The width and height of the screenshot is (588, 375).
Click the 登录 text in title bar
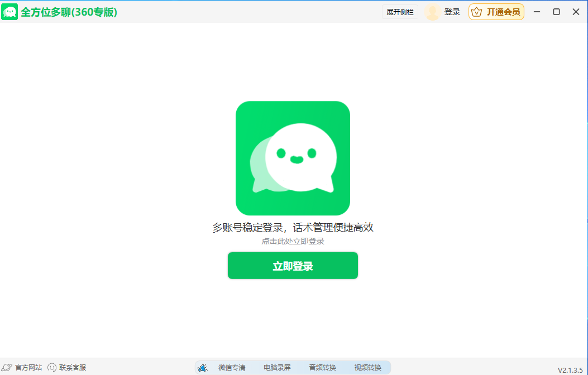452,12
